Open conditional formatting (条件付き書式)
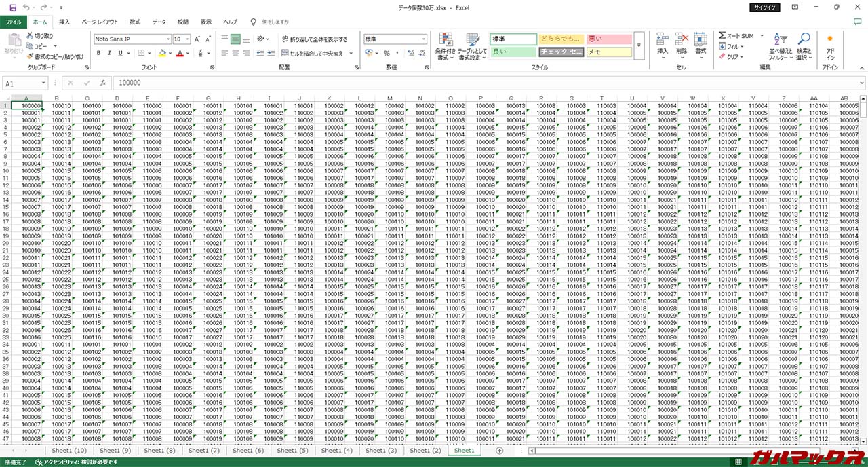This screenshot has height=467, width=868. click(444, 47)
